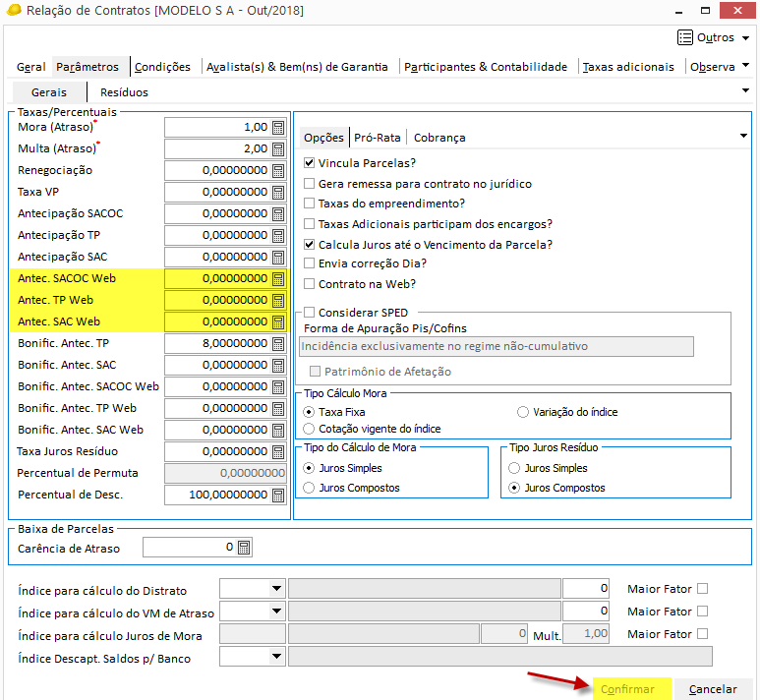
Task: Toggle Calcula Juros até o Vencimento
Action: (309, 245)
